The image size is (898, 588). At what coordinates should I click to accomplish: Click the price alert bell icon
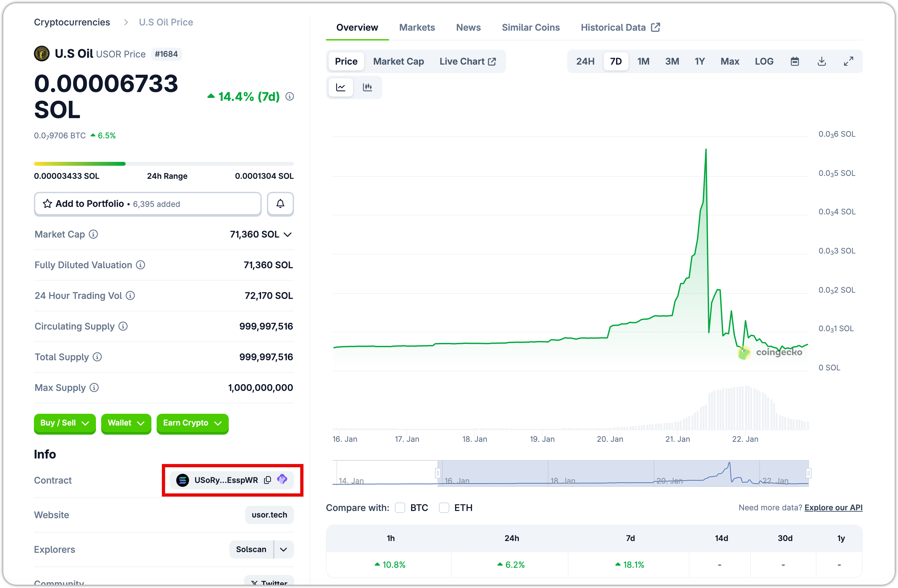coord(280,204)
